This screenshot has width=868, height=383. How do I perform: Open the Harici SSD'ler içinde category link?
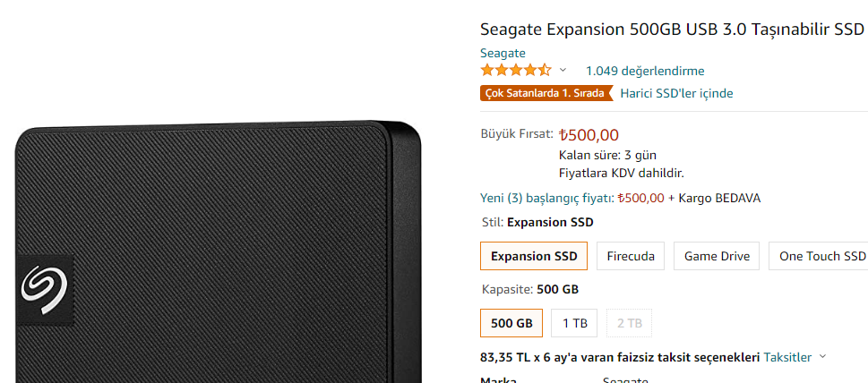tap(676, 93)
